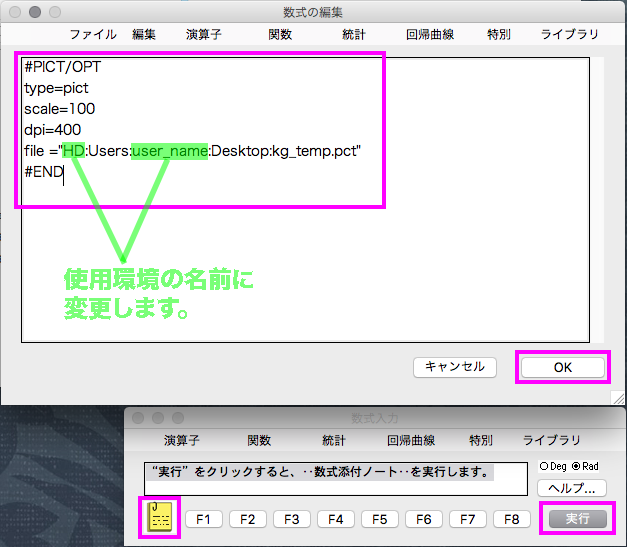Click 'user_name' in the file path

(170, 151)
